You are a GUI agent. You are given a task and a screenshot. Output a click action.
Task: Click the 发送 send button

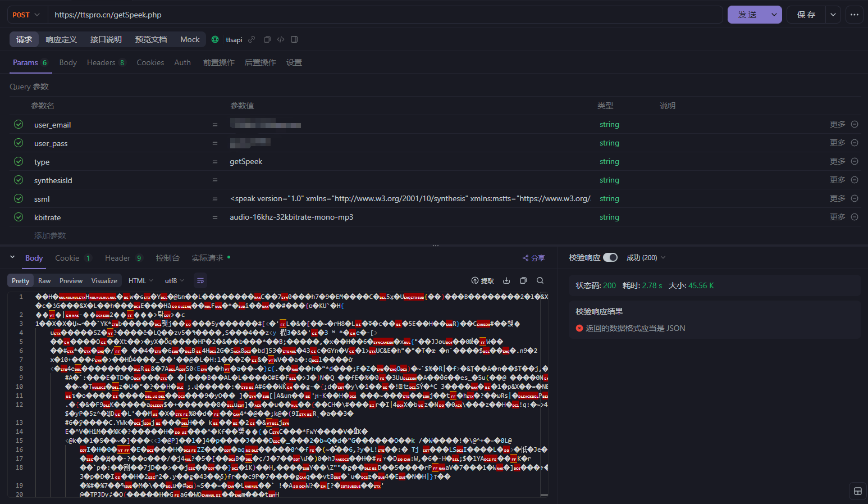(x=747, y=15)
